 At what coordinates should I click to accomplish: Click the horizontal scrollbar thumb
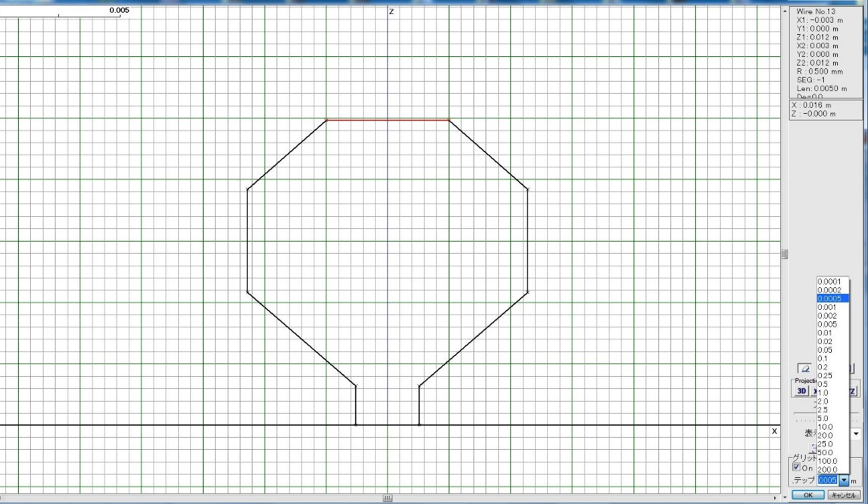(x=387, y=499)
